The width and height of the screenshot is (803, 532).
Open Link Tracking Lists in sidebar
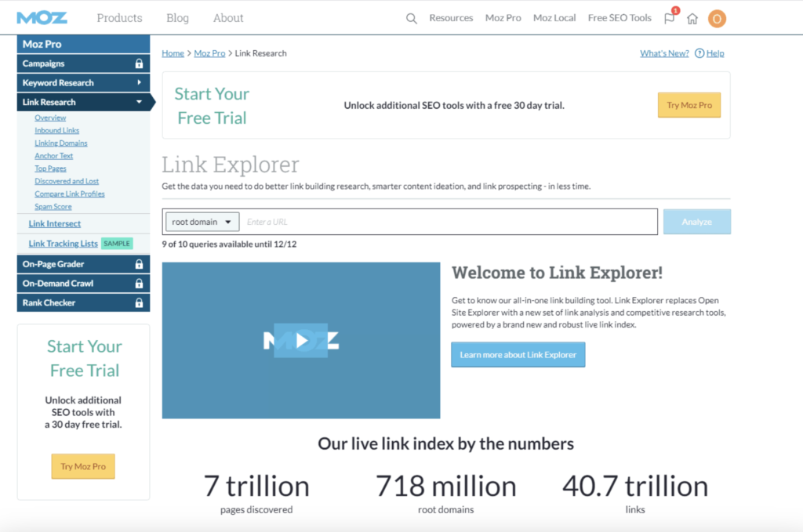click(63, 244)
